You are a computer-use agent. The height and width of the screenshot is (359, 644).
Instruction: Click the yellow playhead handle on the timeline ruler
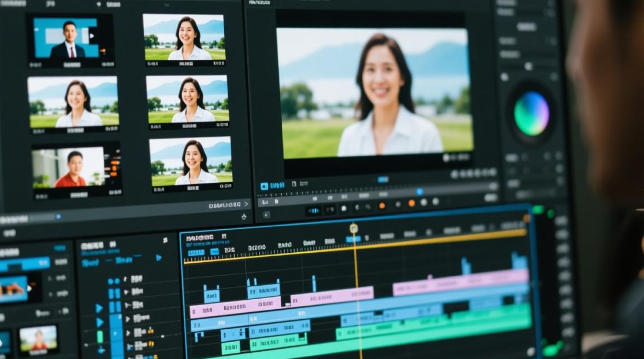pyautogui.click(x=354, y=228)
